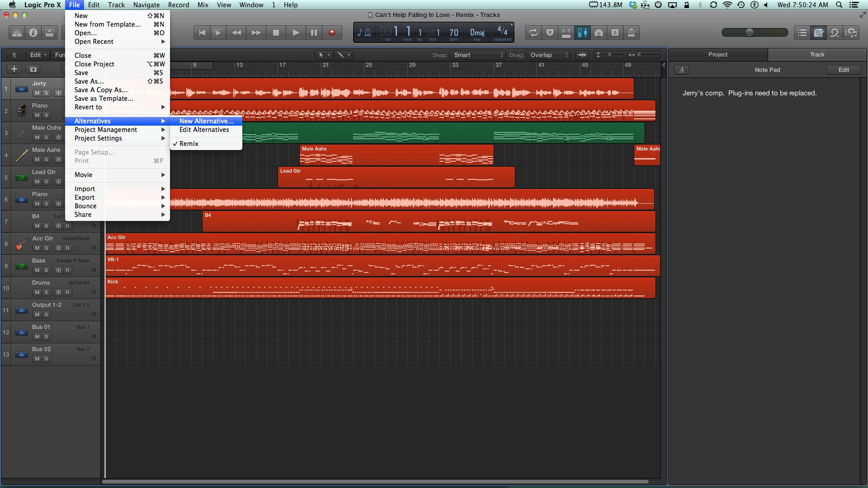Go to beginning of project
This screenshot has height=488, width=868.
pos(202,33)
